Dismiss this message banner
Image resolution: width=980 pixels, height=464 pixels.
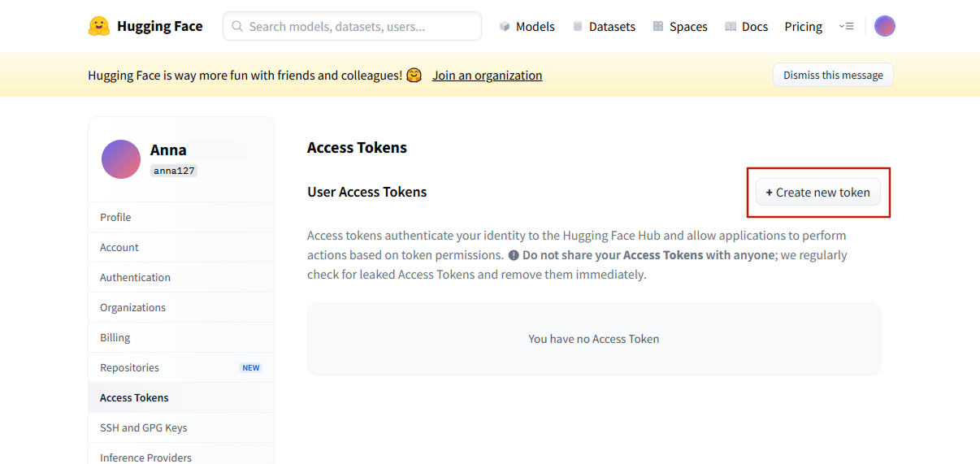(x=833, y=75)
